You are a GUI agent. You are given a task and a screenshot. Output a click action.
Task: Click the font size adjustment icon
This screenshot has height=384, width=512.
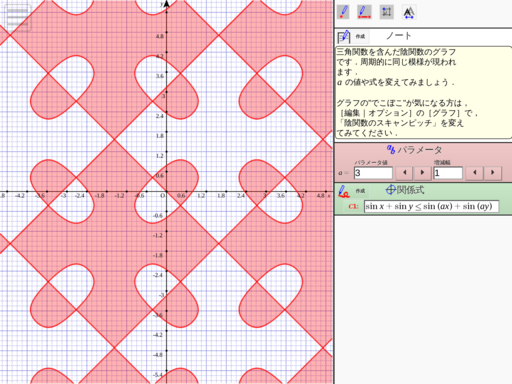point(409,12)
